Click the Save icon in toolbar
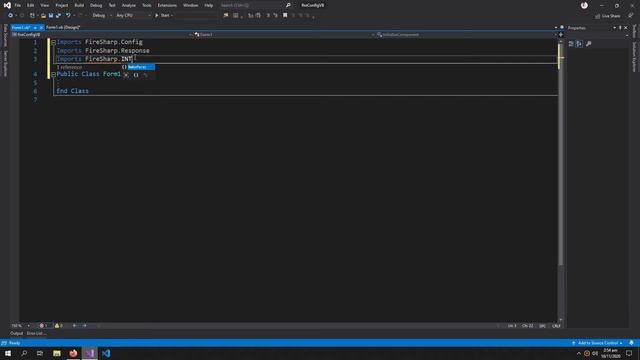Viewport: 640px width, 360px height. 51,16
